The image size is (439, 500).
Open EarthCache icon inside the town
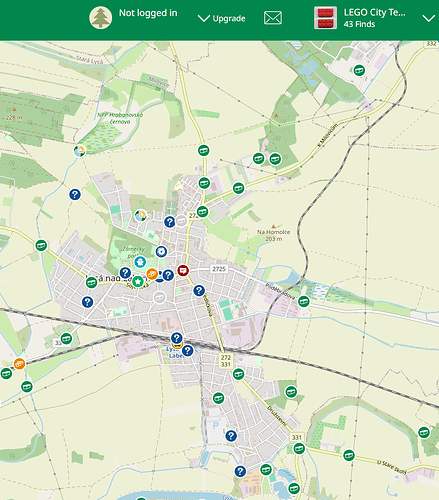pyautogui.click(x=141, y=215)
